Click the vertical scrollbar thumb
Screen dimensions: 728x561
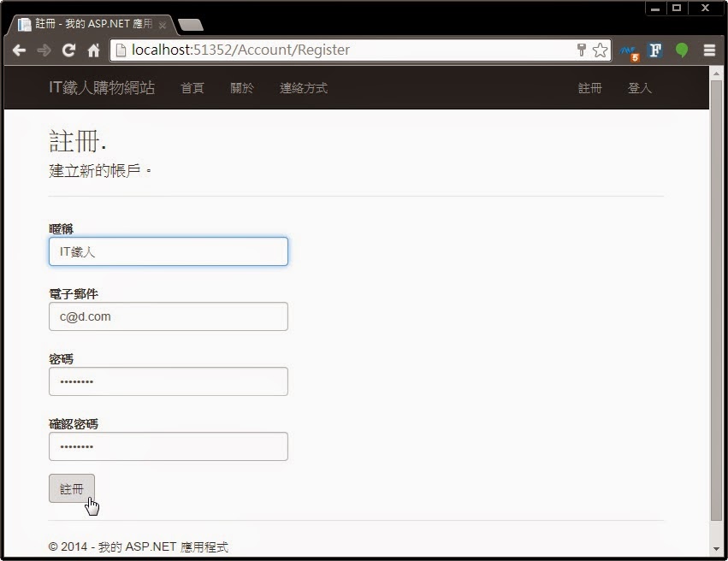pos(716,301)
